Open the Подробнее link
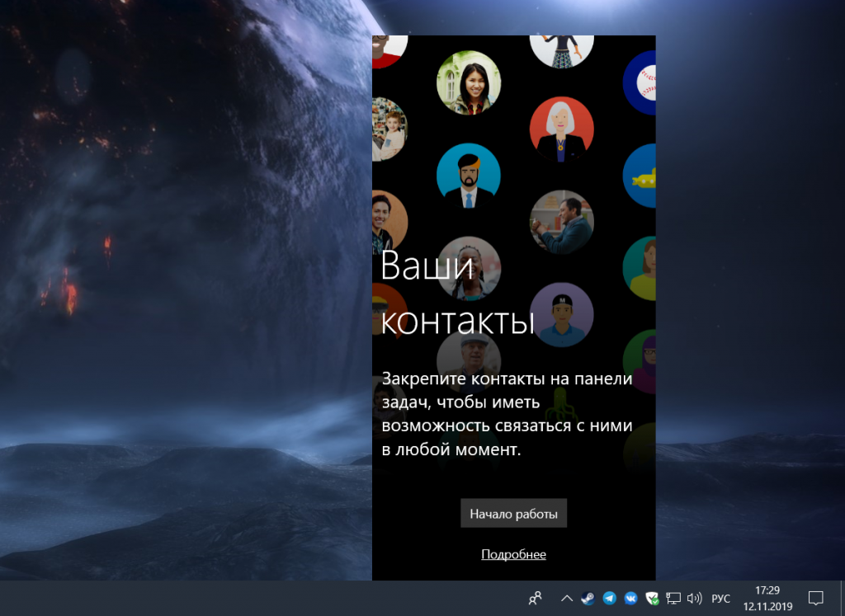The image size is (845, 616). coord(513,554)
